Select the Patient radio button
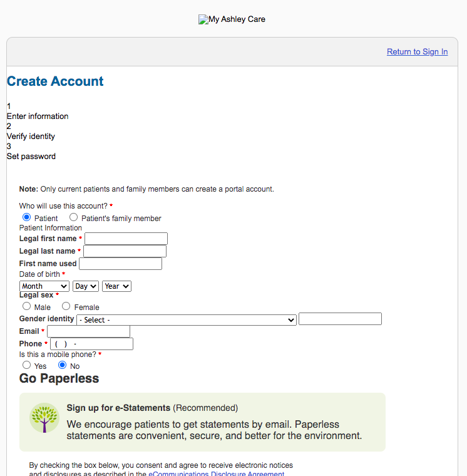This screenshot has height=476, width=467. coord(27,217)
